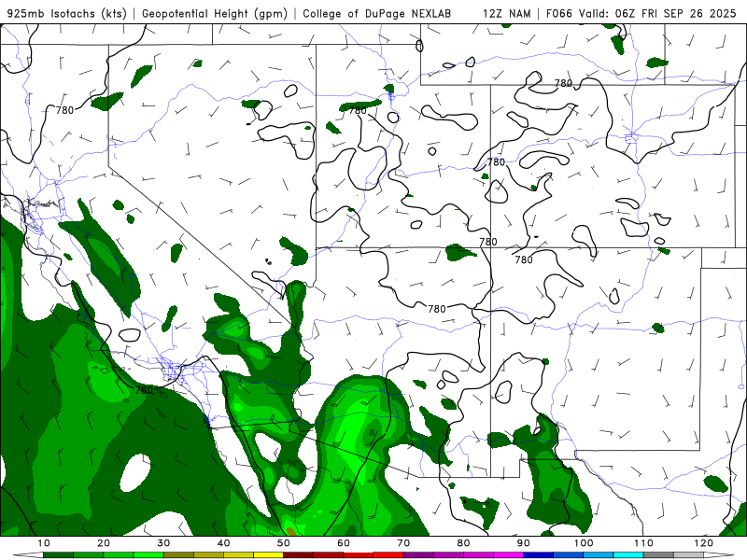Click the bright yellow swatch ending at 50
The height and width of the screenshot is (560, 747).
268,555
